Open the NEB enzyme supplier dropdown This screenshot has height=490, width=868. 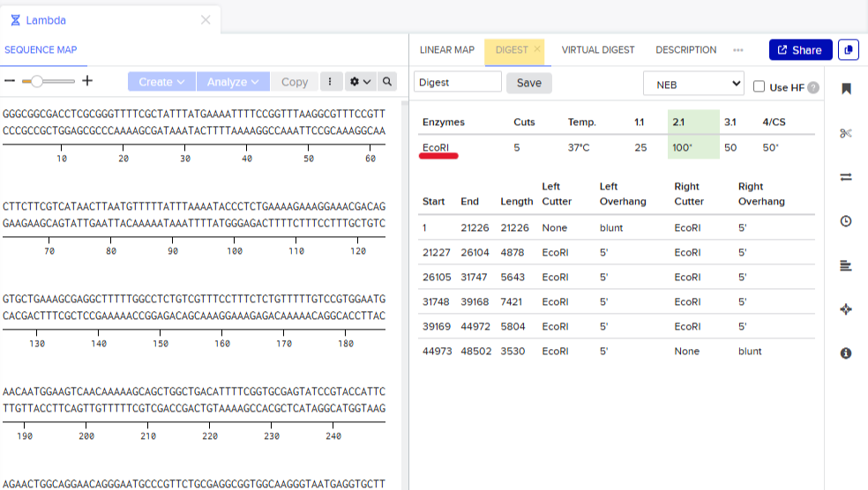[693, 84]
